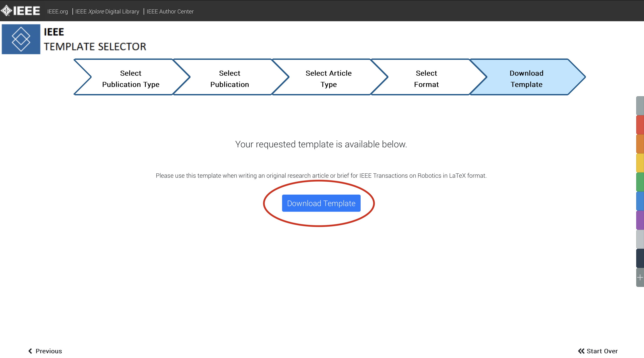
Task: Click the blue Download Template button
Action: click(x=321, y=203)
